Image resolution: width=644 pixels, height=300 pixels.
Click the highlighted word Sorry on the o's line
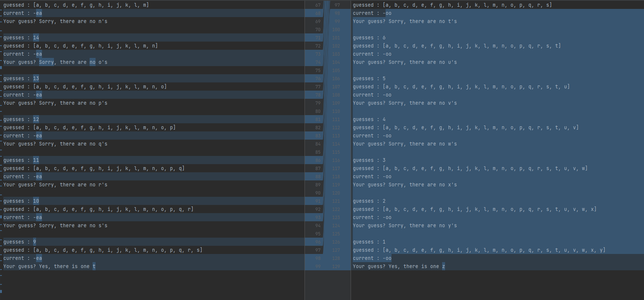coord(46,62)
